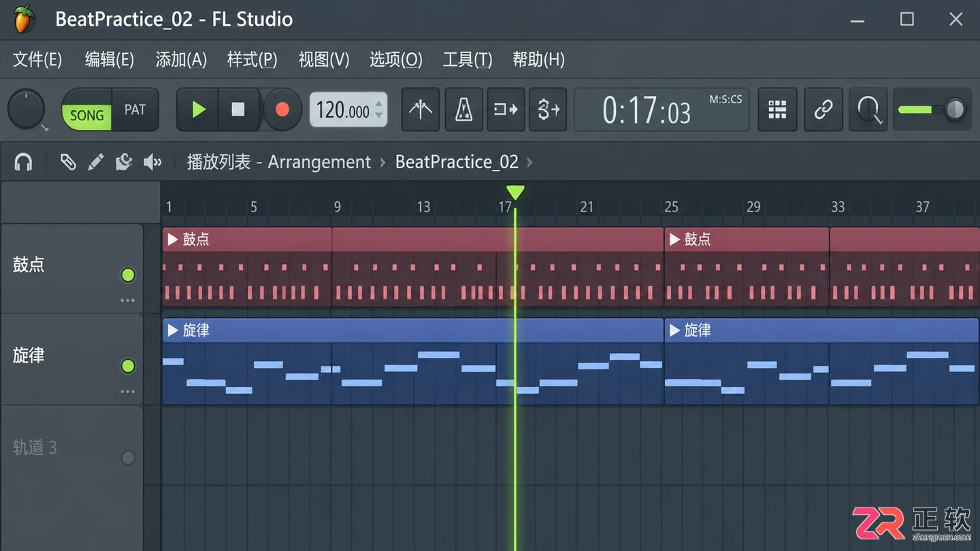Open the 工具(T) menu
980x551 pixels.
pos(468,60)
